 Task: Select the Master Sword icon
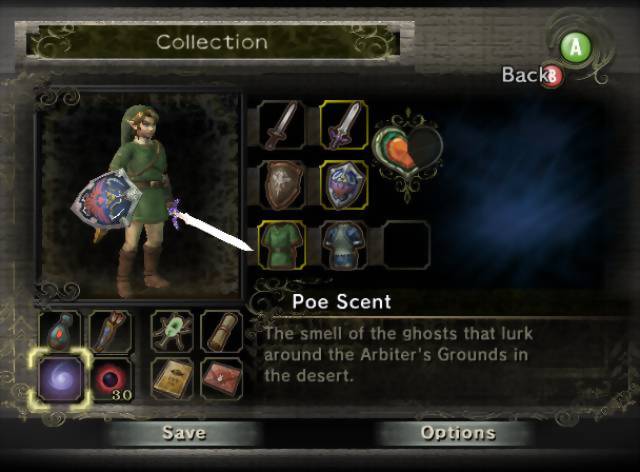point(343,125)
